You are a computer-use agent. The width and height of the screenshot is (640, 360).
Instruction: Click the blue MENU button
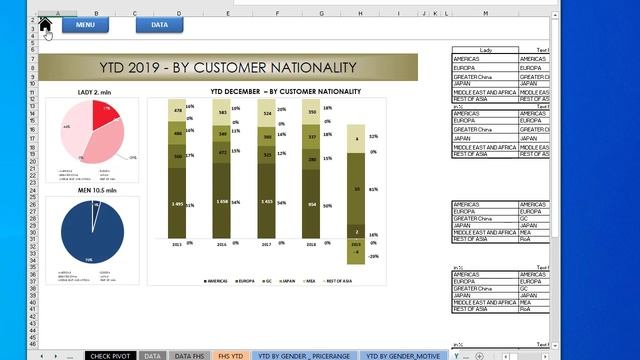85,25
